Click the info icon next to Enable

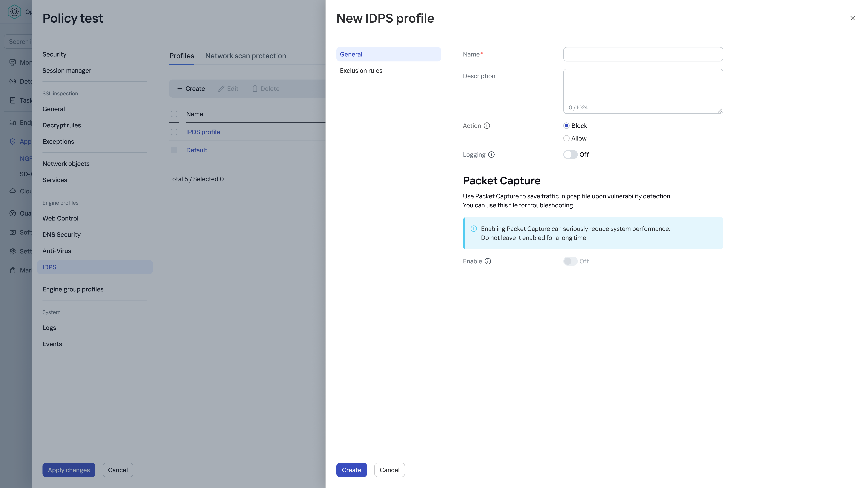coord(488,261)
